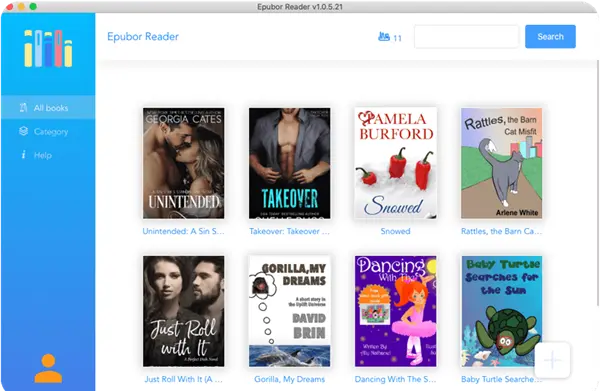Click the 'Snowed' title text
Screen dimensions: 600x391
tap(395, 231)
